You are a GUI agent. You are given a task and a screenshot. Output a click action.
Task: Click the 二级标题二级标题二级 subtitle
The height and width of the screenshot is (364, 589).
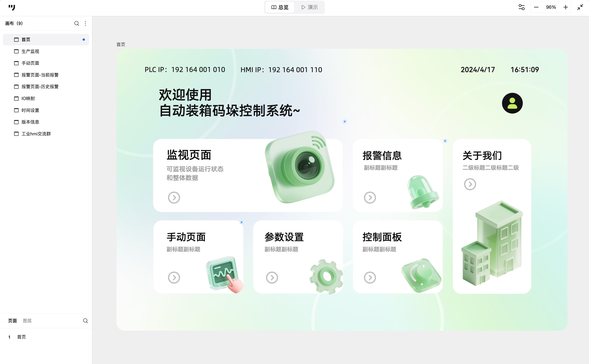click(491, 167)
